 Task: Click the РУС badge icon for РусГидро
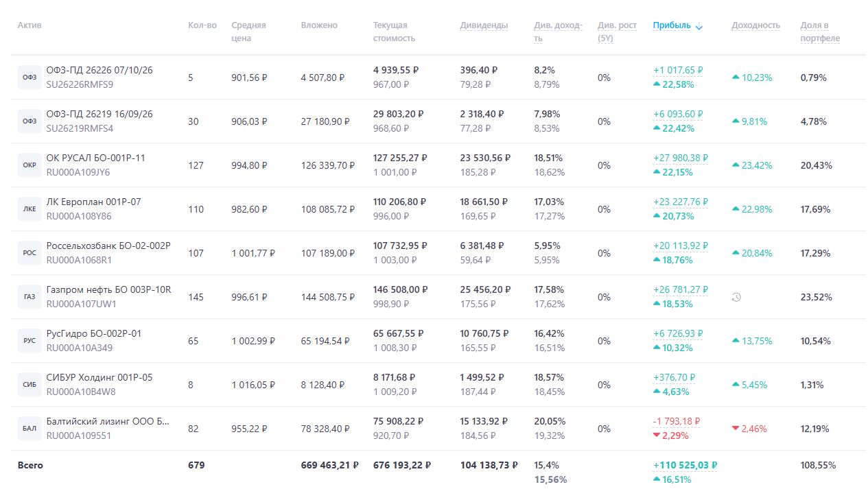[x=30, y=341]
